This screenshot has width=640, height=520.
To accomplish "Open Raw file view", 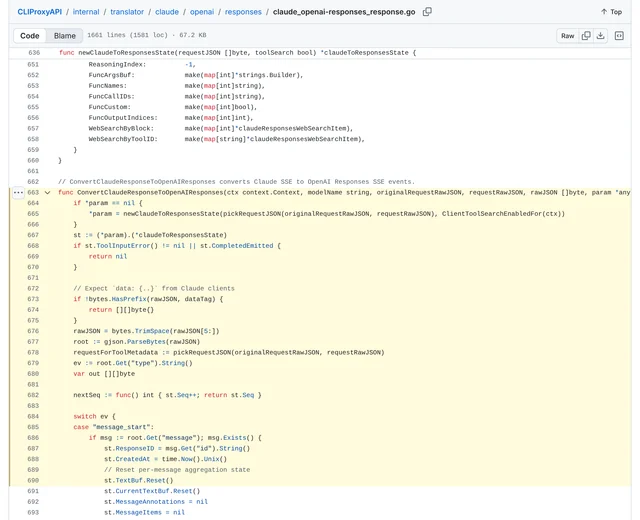I will pyautogui.click(x=567, y=36).
